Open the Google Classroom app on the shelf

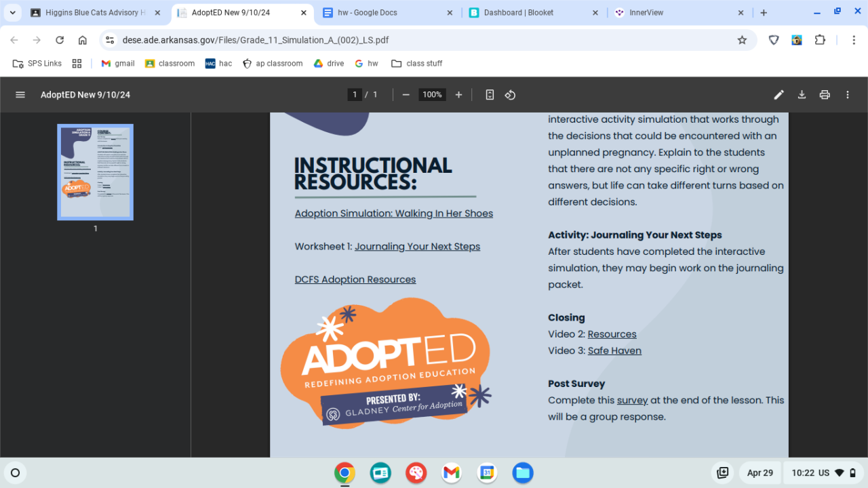click(x=380, y=473)
